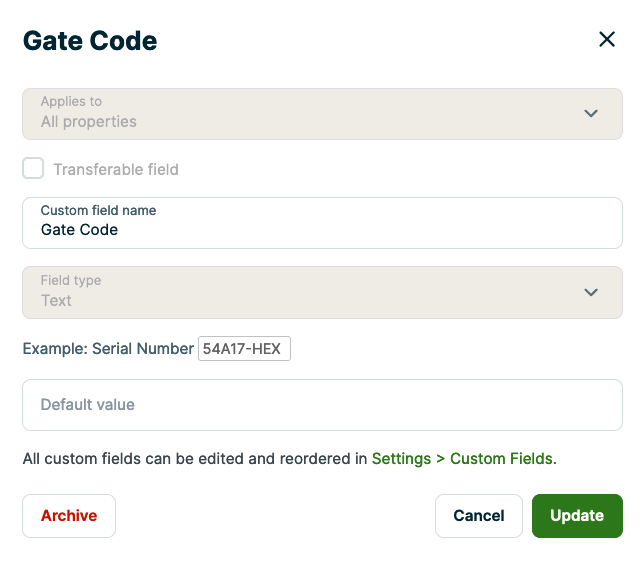Close the Gate Code dialog
Screen dimensions: 644x562
(x=606, y=40)
